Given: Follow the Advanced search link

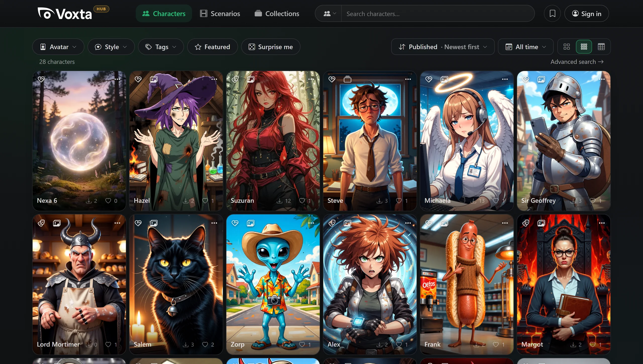Looking at the screenshot, I should pos(577,62).
